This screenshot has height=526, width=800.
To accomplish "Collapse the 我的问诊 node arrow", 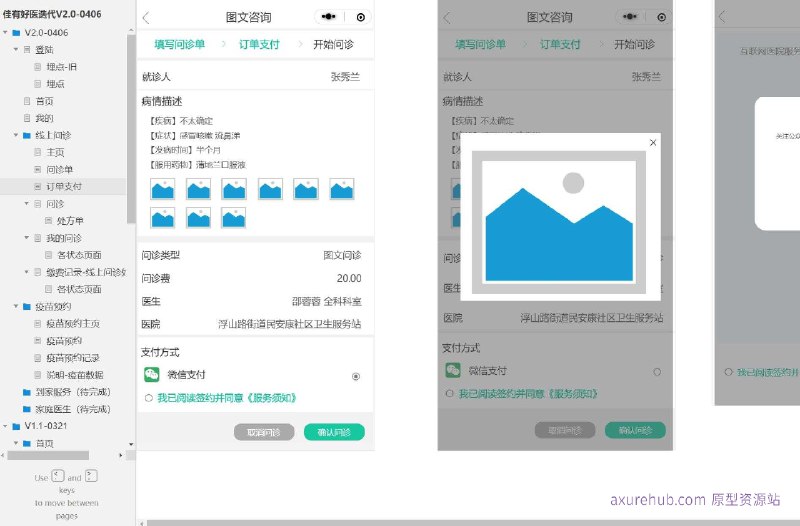I will tap(27, 238).
